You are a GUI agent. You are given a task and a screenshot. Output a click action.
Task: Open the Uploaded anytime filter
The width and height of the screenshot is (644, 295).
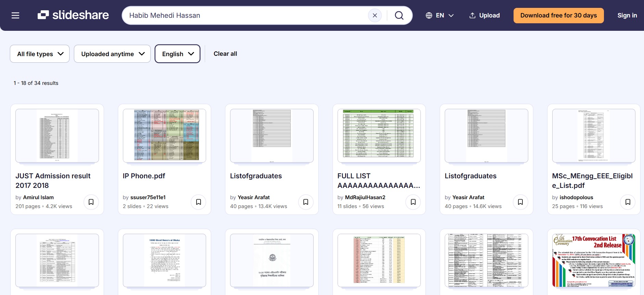[112, 54]
